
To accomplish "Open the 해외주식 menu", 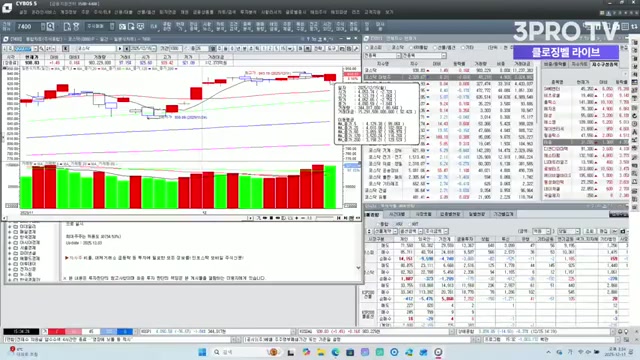I will [318, 13].
